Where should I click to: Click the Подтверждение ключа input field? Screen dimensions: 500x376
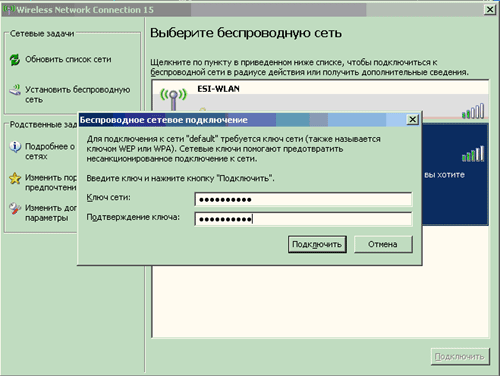pyautogui.click(x=303, y=219)
